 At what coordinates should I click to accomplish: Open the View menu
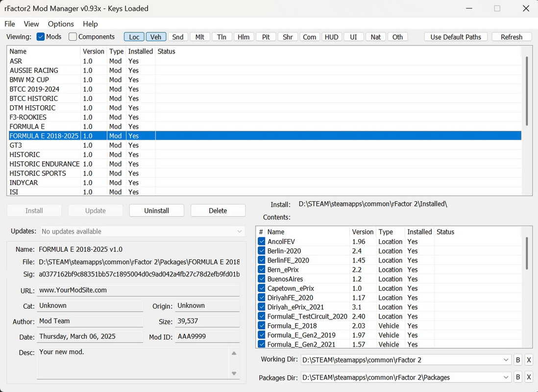[31, 24]
